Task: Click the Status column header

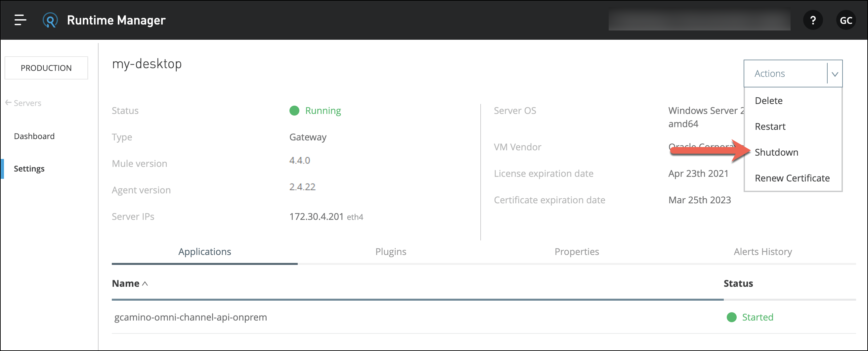Action: [x=738, y=283]
